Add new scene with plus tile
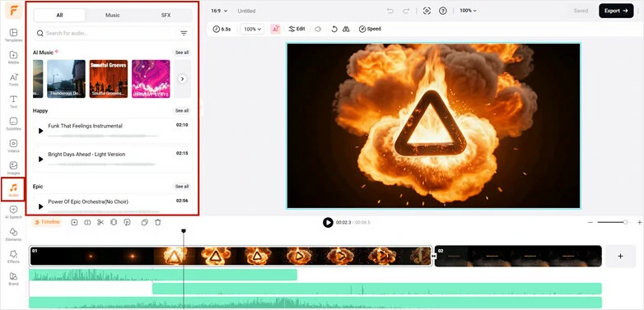Viewport: 644px width, 310px height. pos(620,257)
